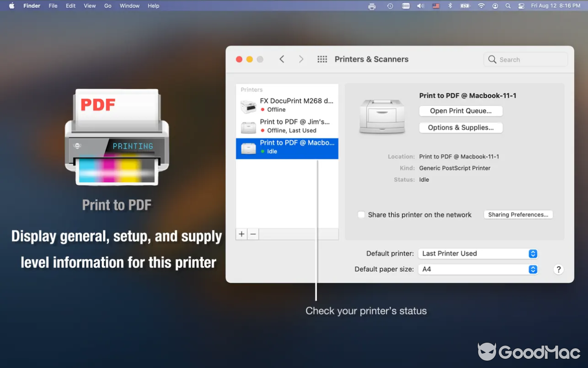Open the Default printer dropdown
588x368 pixels.
[478, 253]
